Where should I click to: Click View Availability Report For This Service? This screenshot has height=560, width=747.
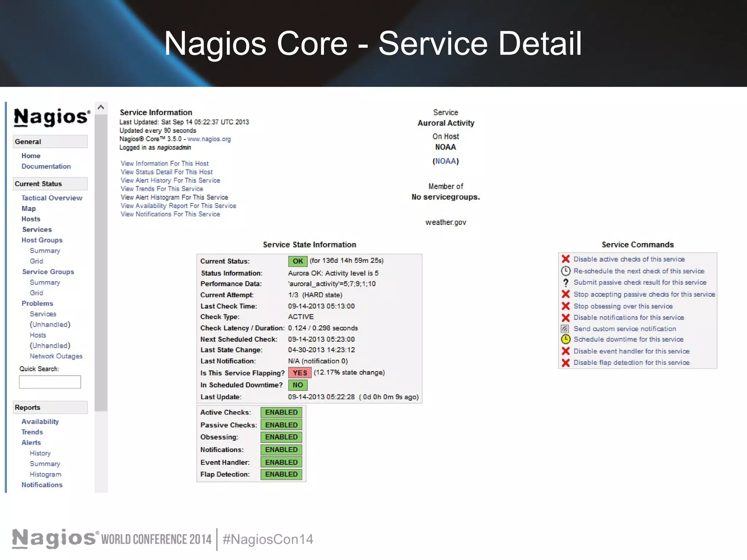tap(178, 206)
